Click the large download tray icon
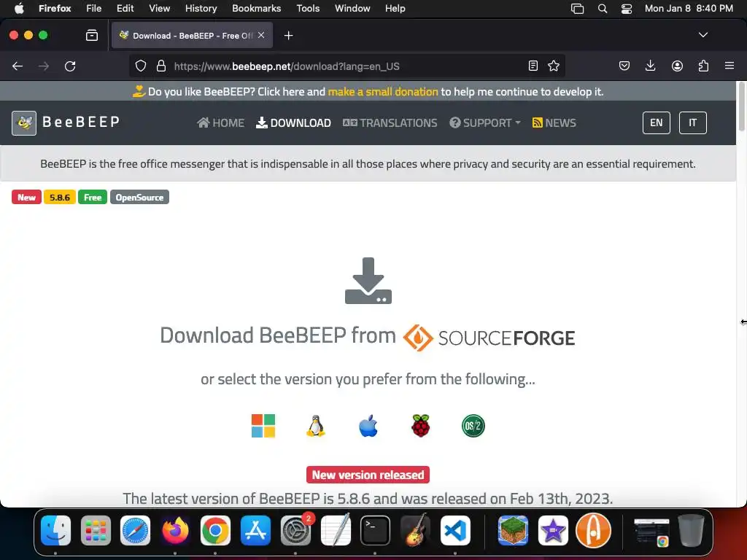This screenshot has width=747, height=560. 368,281
